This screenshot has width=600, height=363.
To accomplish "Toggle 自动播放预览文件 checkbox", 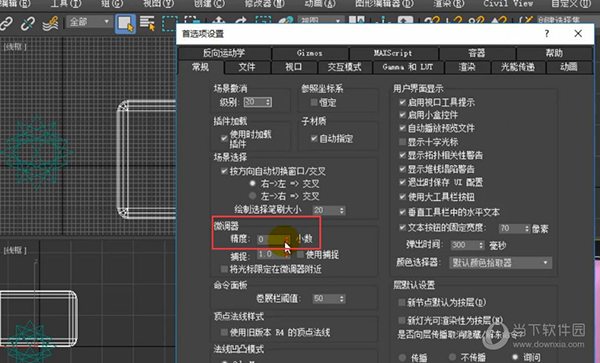I will (x=402, y=128).
